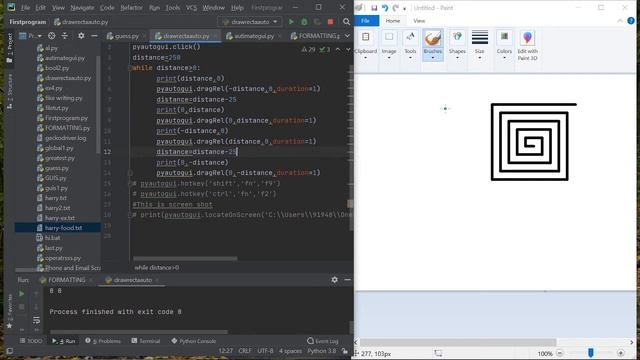Screen dimensions: 640x360
Task: Open the Refactor menu in PyCharm
Action: tap(131, 8)
